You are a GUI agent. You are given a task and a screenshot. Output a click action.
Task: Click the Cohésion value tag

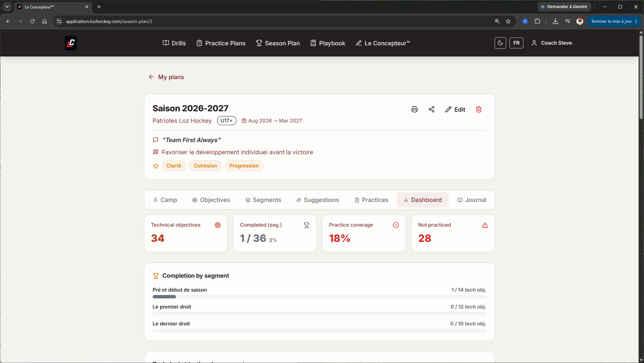tap(205, 166)
